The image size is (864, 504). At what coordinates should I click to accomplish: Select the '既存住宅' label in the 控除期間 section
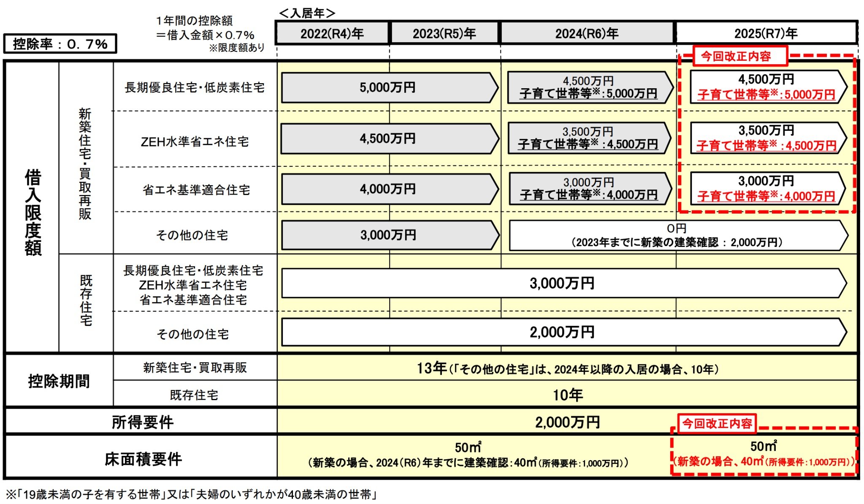click(194, 395)
